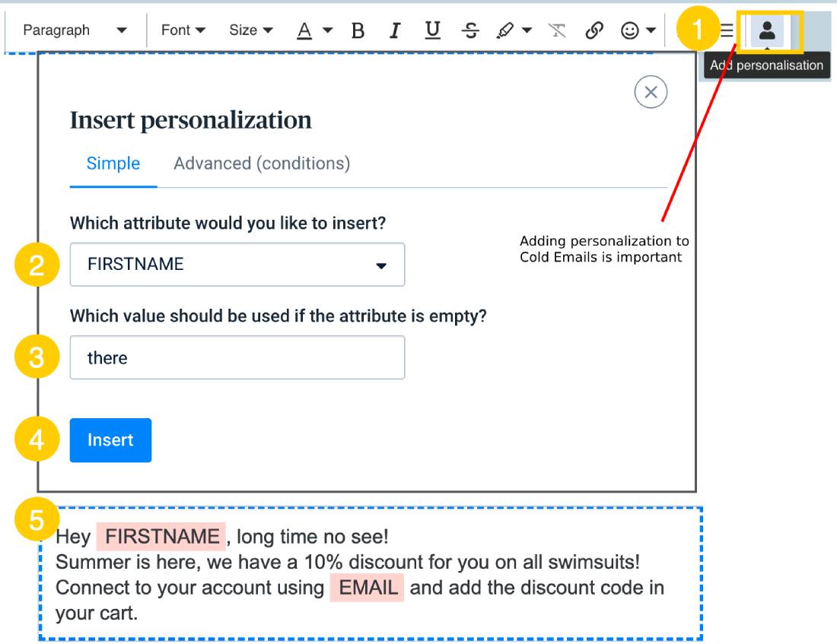Screen dimensions: 837x644
Task: Toggle bold formatting
Action: [x=358, y=30]
